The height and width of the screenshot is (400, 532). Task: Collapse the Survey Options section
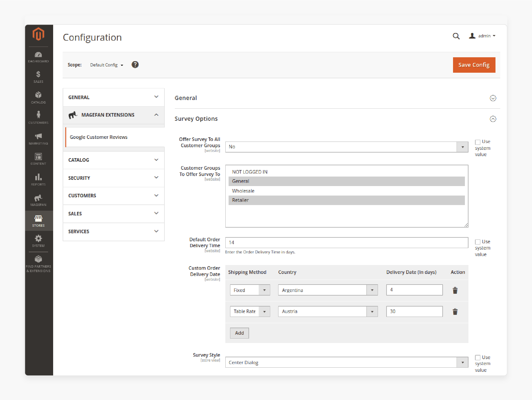493,119
